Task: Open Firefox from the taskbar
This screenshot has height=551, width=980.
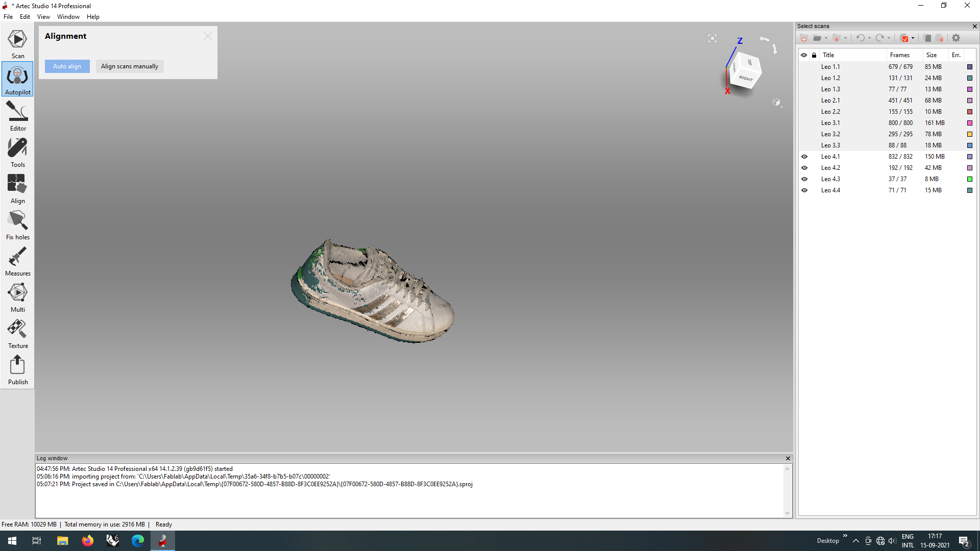Action: coord(88,541)
